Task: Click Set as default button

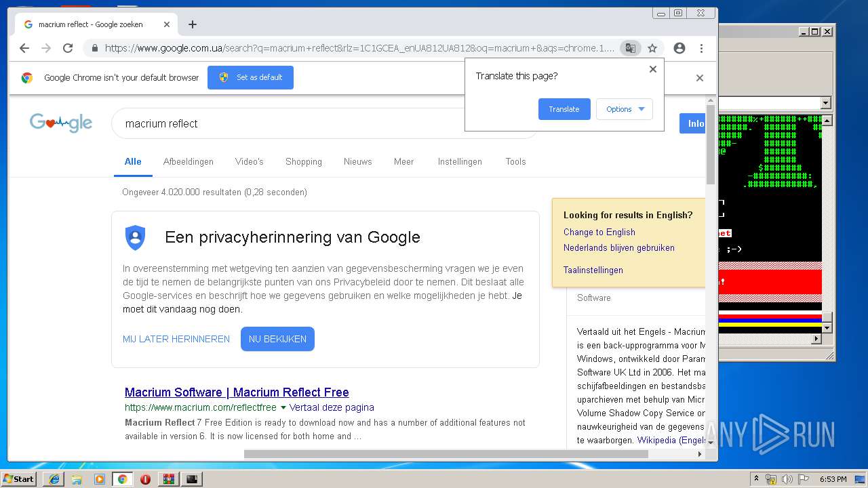Action: [x=250, y=77]
